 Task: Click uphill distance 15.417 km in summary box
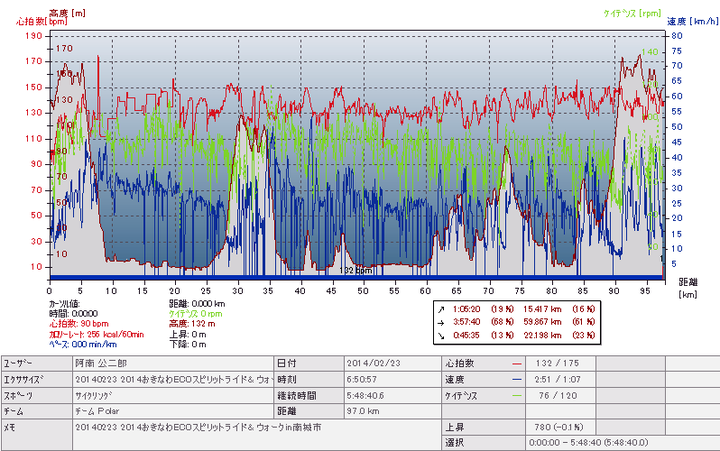pyautogui.click(x=542, y=310)
